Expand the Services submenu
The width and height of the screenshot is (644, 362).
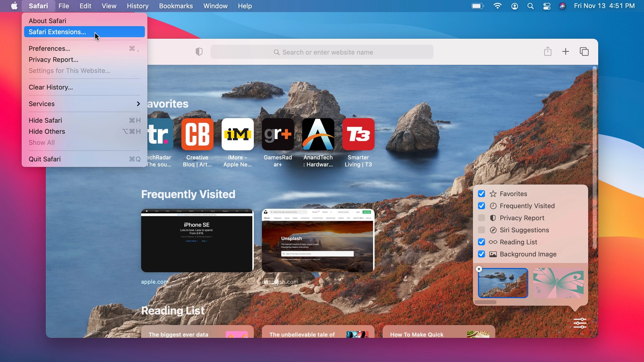click(x=85, y=104)
